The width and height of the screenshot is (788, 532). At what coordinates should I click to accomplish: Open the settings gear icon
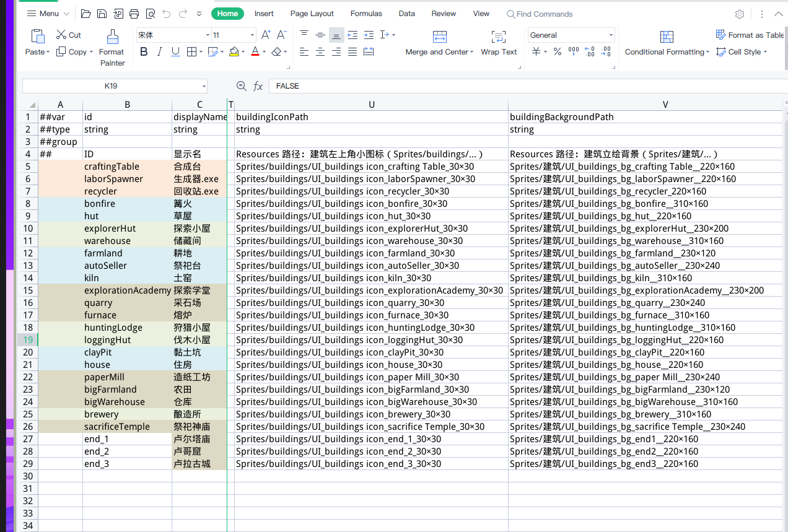point(740,14)
